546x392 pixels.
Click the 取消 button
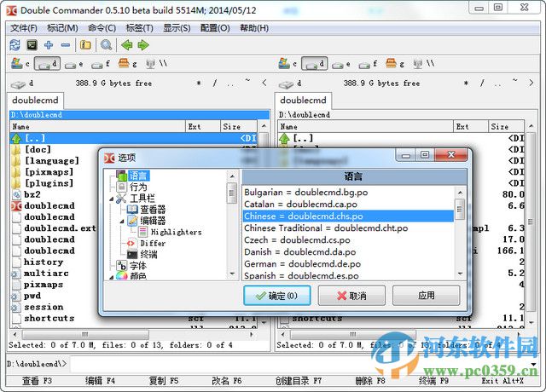click(x=351, y=296)
